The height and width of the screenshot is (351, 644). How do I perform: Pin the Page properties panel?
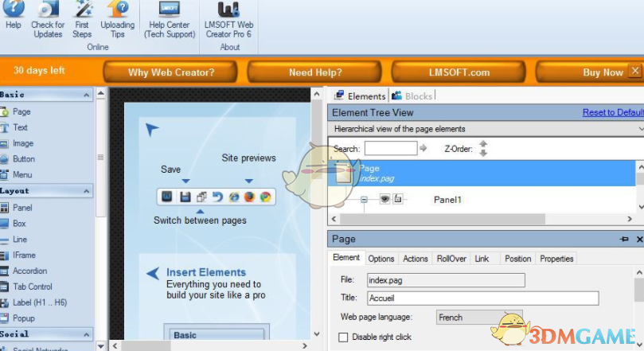[624, 239]
